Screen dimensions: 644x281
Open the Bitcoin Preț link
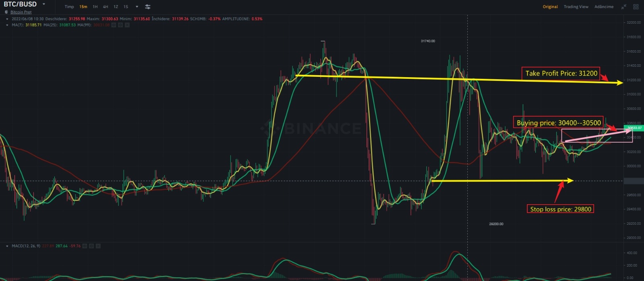pos(21,12)
